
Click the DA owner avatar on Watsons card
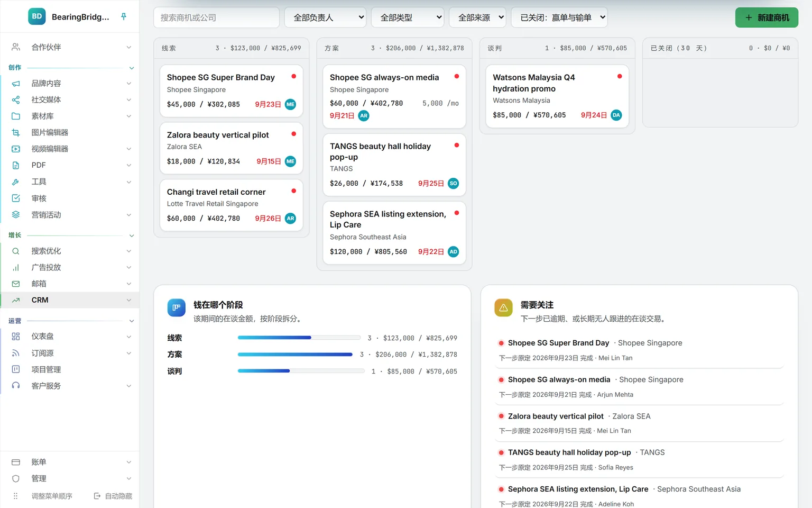(x=616, y=115)
